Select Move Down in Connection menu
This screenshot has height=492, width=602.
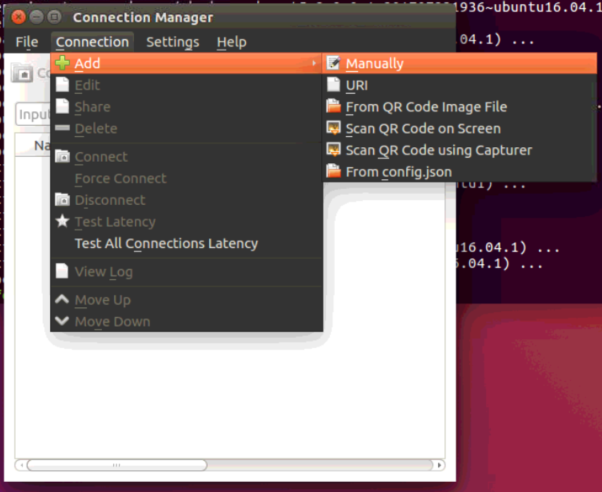point(112,322)
